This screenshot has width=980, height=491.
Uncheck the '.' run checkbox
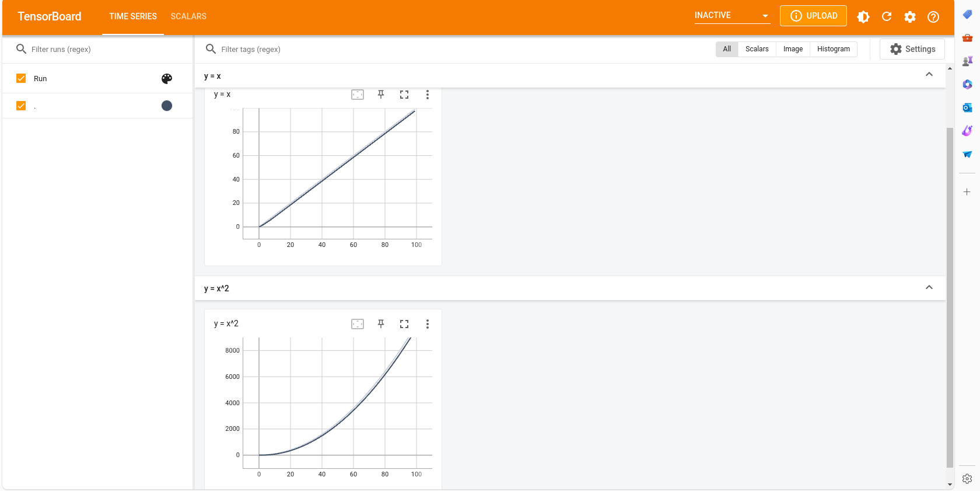[21, 106]
